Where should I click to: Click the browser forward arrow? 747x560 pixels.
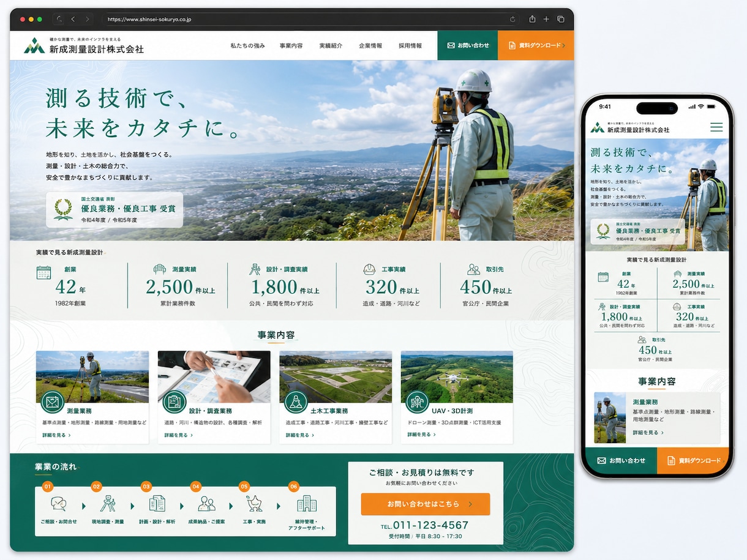[x=88, y=20]
